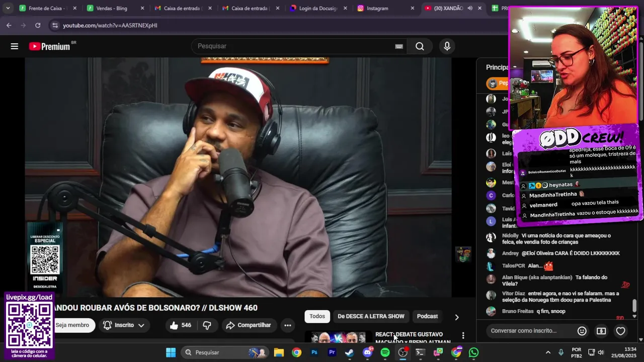Switch to Frente de Caixa tab
The width and height of the screenshot is (644, 362).
pos(48,8)
